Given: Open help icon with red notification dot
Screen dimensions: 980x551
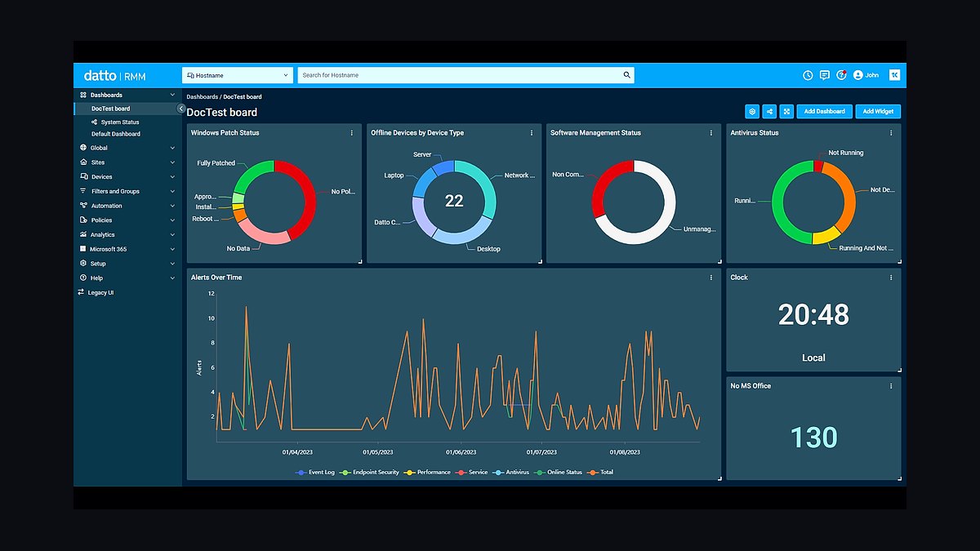Looking at the screenshot, I should coord(841,75).
